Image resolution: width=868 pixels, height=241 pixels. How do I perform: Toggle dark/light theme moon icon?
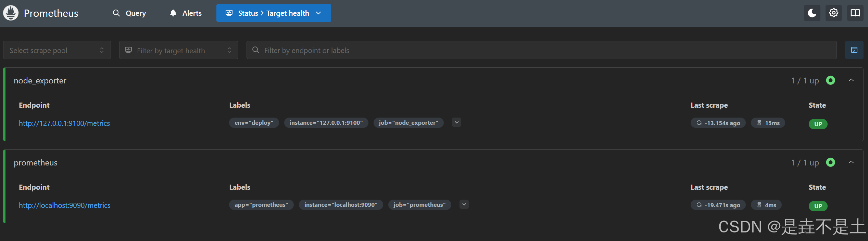tap(812, 13)
